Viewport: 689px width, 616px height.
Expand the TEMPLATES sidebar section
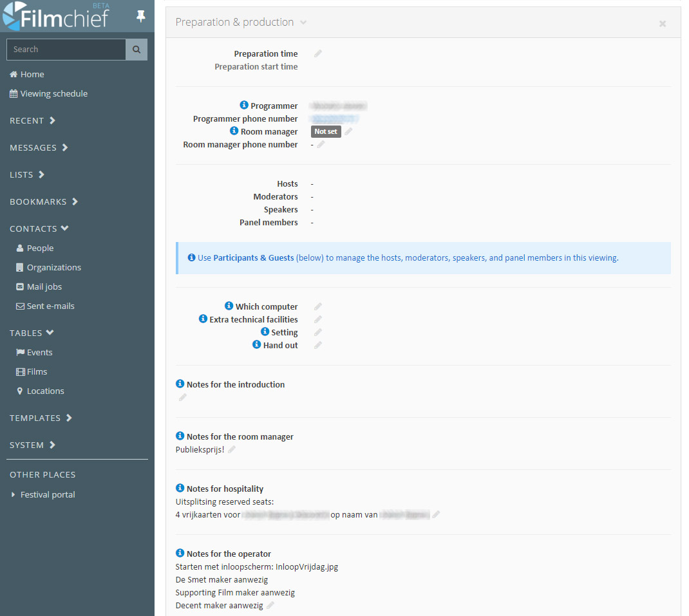coord(41,418)
